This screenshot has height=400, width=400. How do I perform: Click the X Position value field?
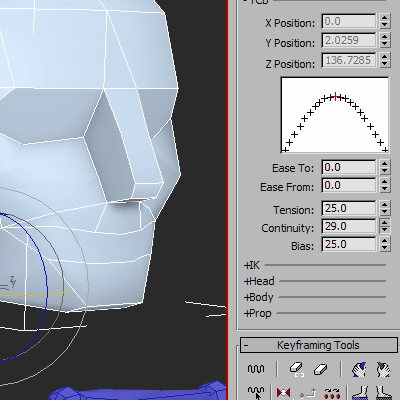pyautogui.click(x=349, y=22)
